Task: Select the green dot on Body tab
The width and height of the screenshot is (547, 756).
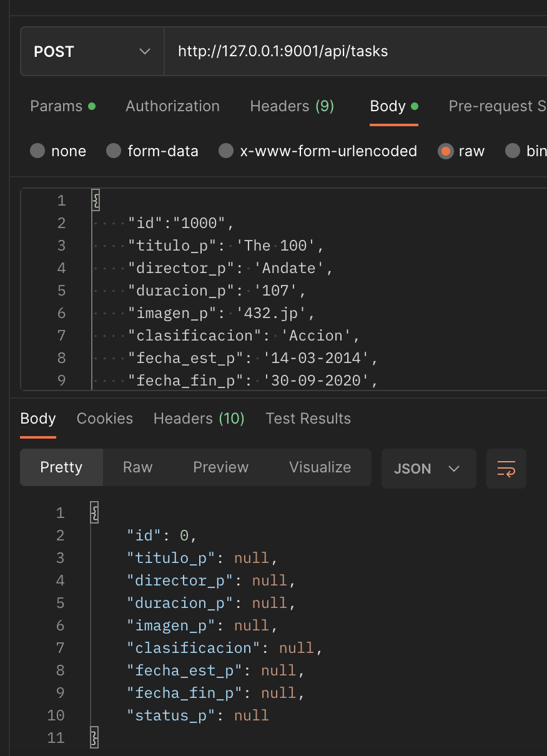Action: point(414,104)
